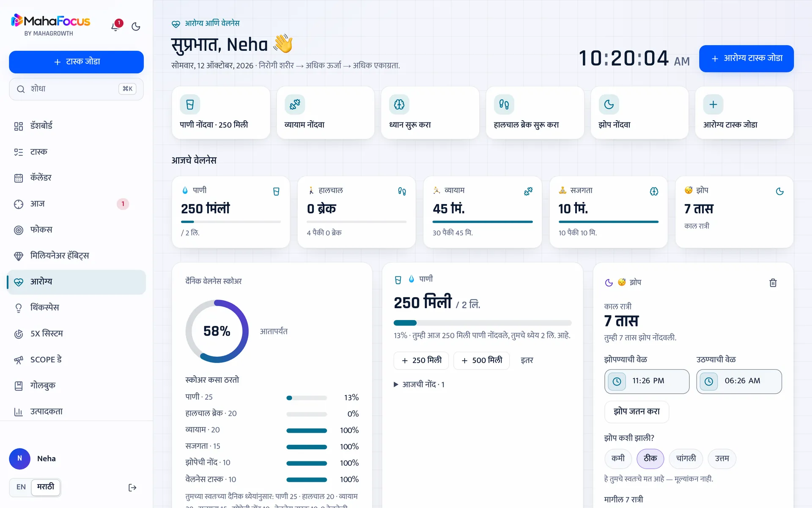Click footsteps icon in हालचाल wellness tile

pos(402,191)
